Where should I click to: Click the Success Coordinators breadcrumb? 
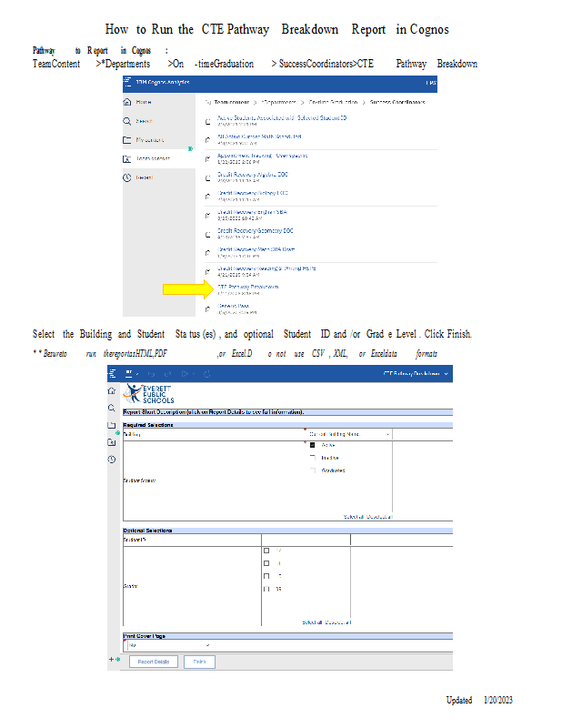click(x=397, y=102)
